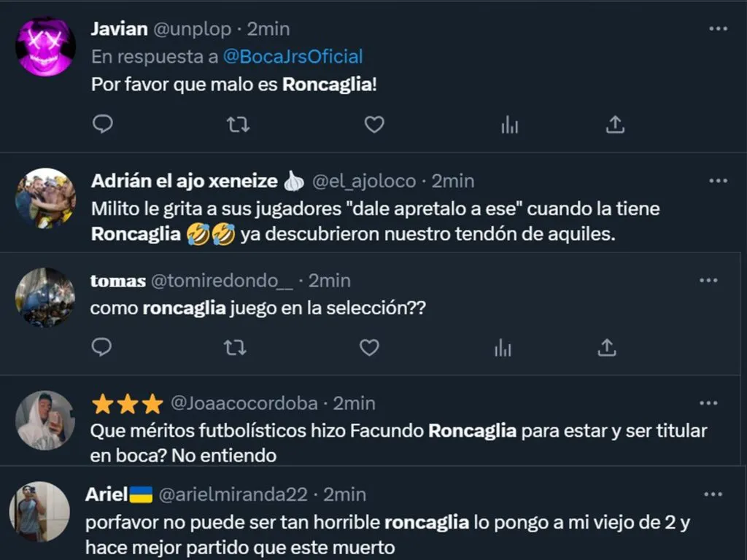Open Ariel's profile picture
The width and height of the screenshot is (747, 560).
(39, 511)
